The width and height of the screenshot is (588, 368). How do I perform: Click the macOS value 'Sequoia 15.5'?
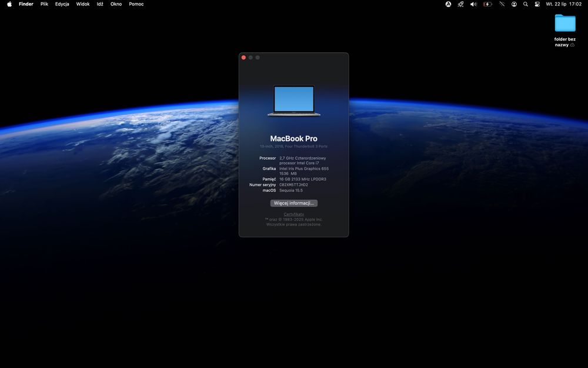(x=291, y=190)
